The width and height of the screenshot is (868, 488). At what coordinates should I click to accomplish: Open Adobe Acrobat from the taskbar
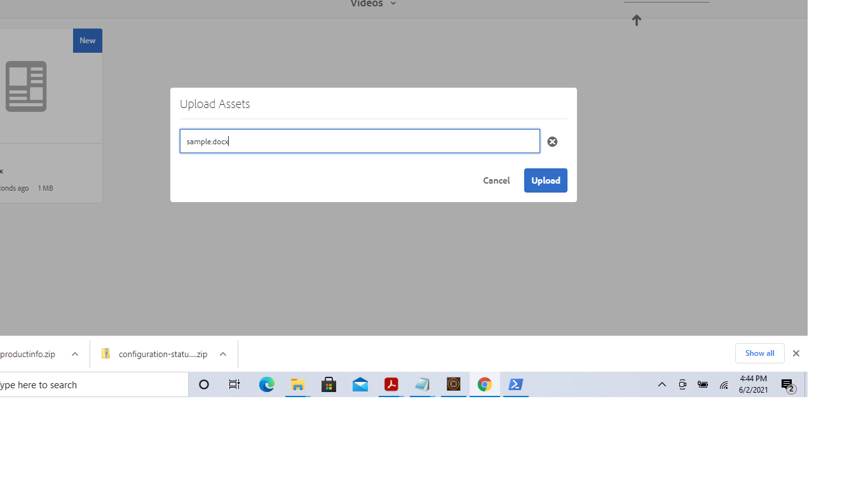391,384
